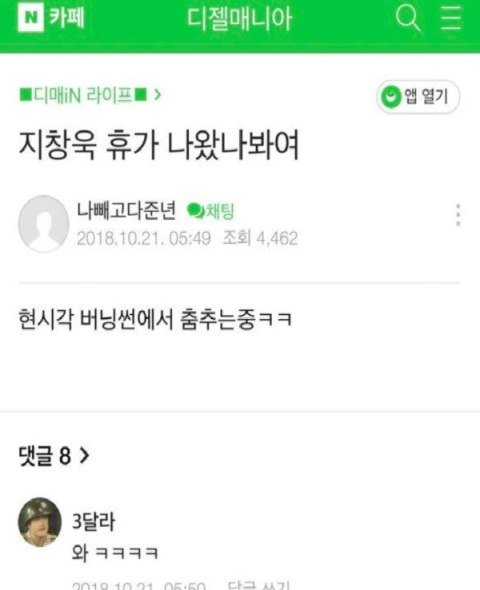Open the three-dot post options menu
The height and width of the screenshot is (590, 480).
tap(458, 215)
